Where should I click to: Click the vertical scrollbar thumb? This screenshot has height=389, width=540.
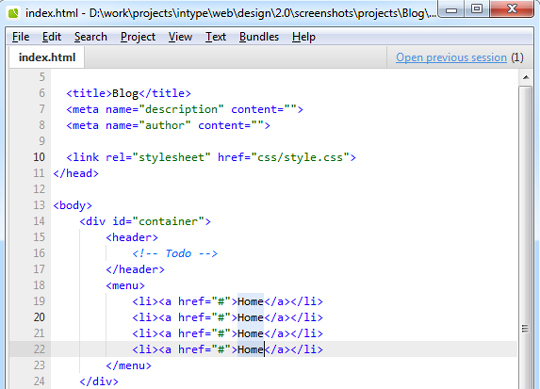(x=525, y=238)
